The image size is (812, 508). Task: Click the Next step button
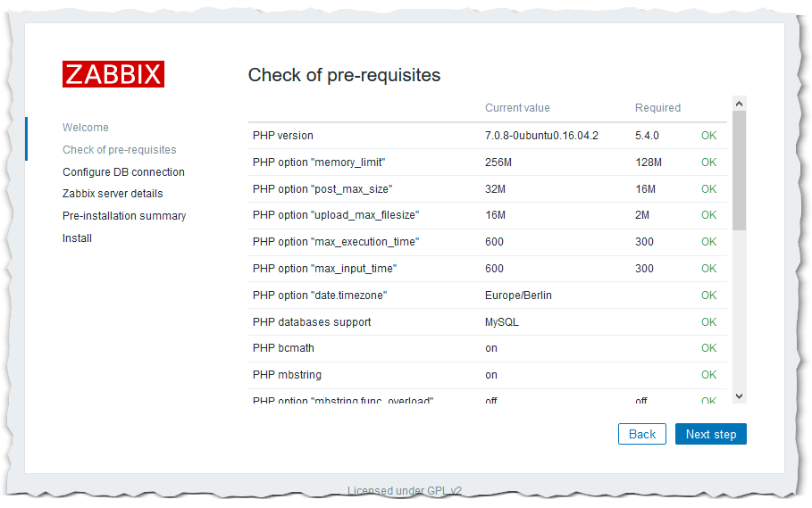click(711, 434)
